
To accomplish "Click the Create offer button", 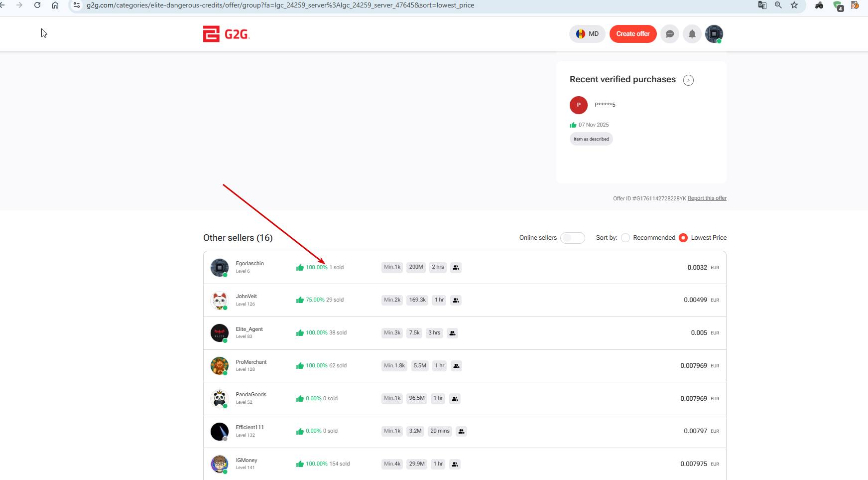I will coord(633,34).
